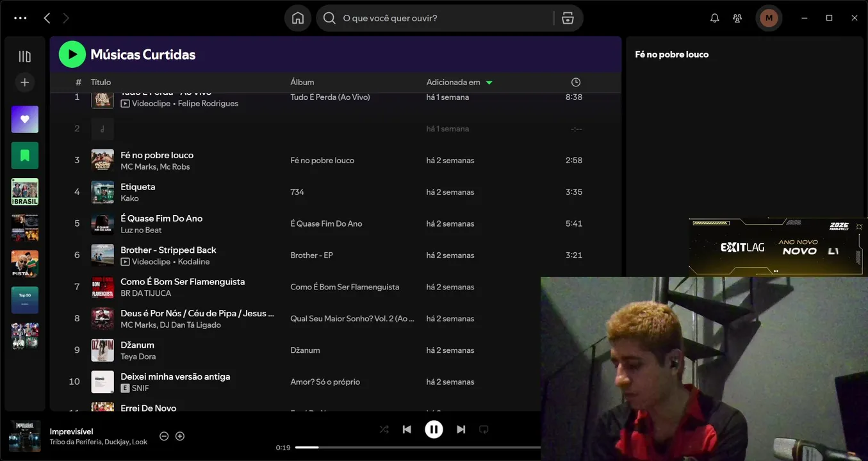Hide Imprevisível with the minus circle icon
Image resolution: width=868 pixels, height=461 pixels.
164,436
